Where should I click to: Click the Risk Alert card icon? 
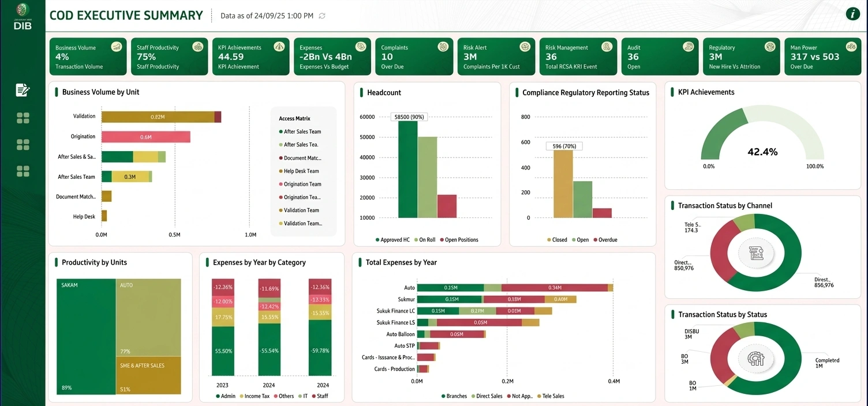coord(525,47)
